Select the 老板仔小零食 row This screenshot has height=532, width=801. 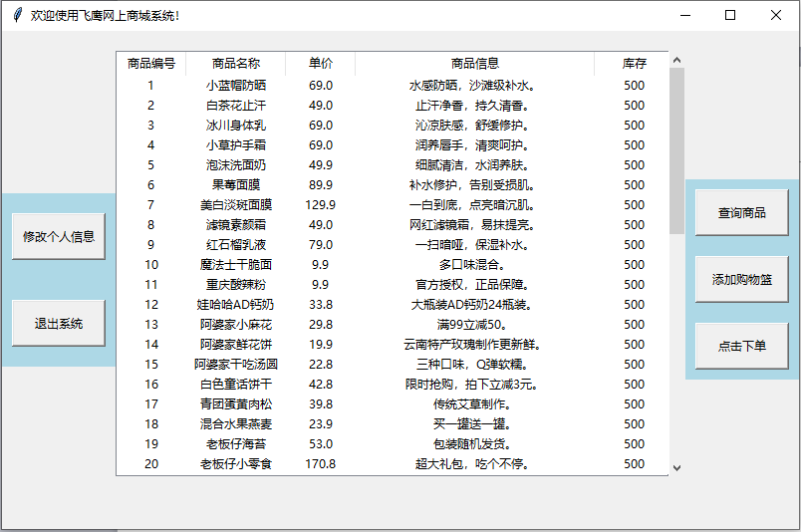click(393, 464)
